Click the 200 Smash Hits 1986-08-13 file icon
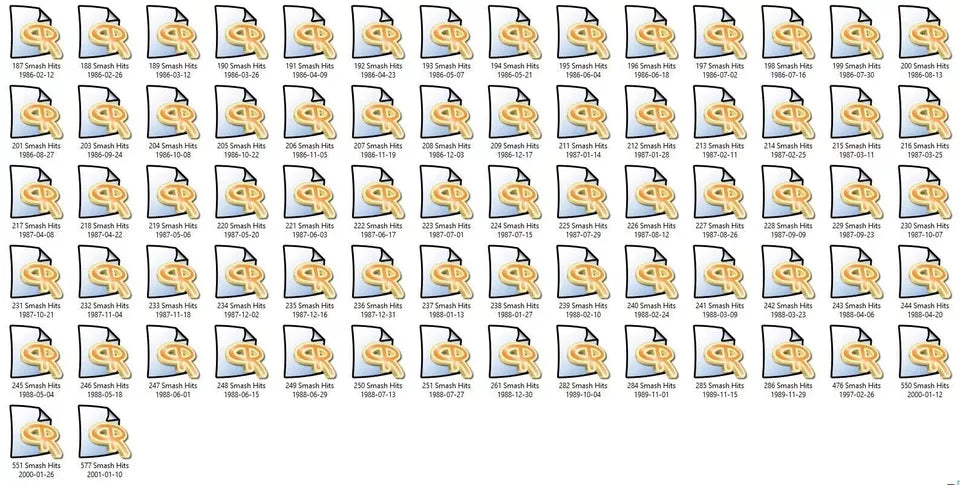Viewport: 960px width, 485px height. pyautogui.click(x=924, y=32)
